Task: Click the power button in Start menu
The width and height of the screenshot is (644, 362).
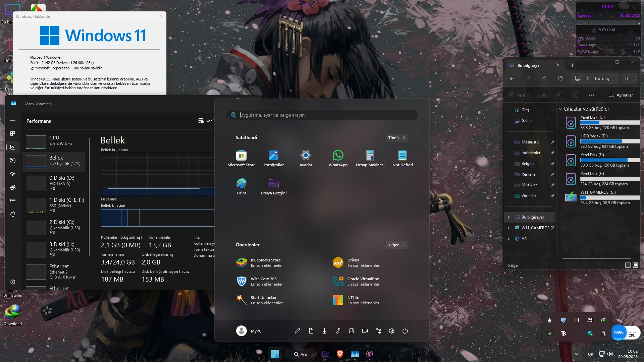Action: (x=405, y=331)
